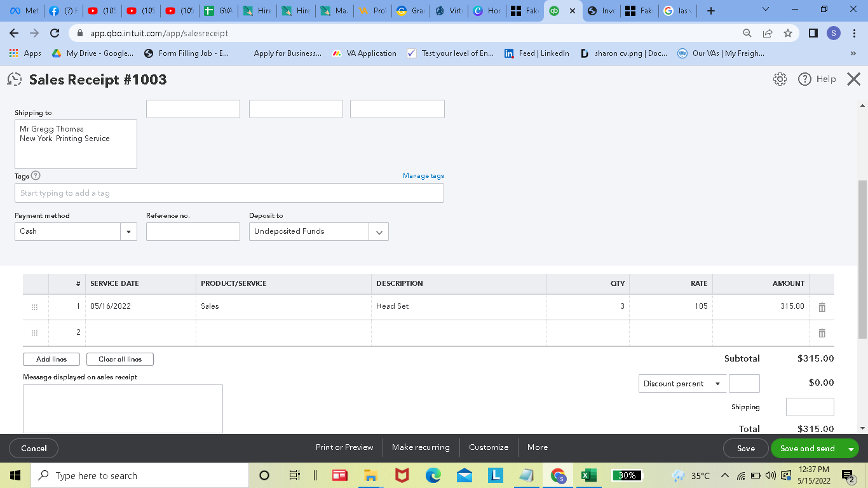This screenshot has width=868, height=488.
Task: Switch to the GVA spreadsheet tab
Action: [217, 11]
